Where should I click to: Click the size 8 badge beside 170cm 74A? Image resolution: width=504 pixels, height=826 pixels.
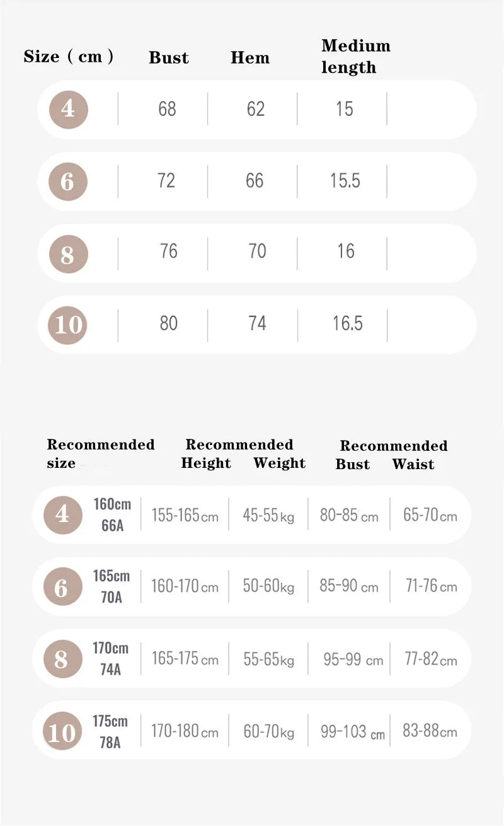point(62,659)
